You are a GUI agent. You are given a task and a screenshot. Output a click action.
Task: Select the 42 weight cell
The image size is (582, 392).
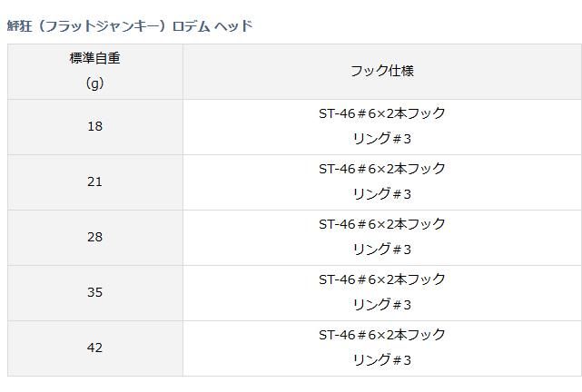(x=94, y=348)
